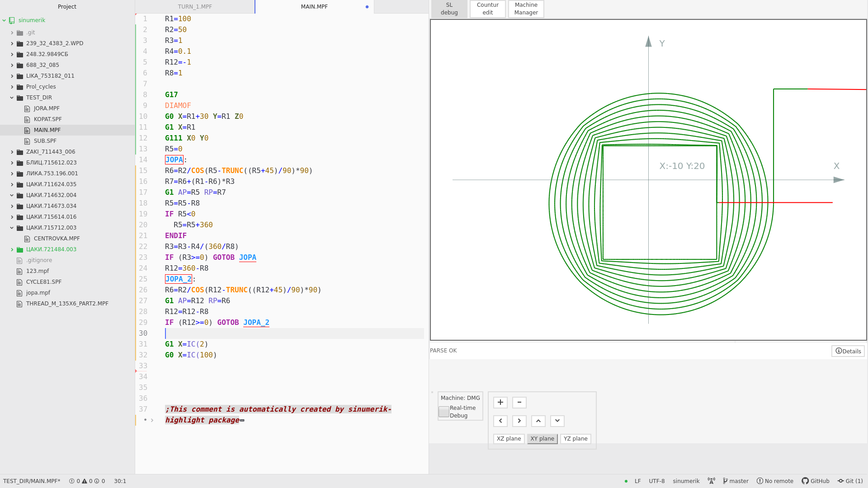This screenshot has width=868, height=488.
Task: Collapse the sinumerik project root
Action: (x=4, y=20)
